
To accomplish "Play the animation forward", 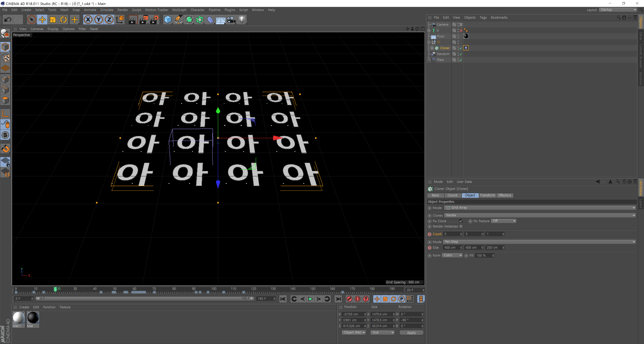I will (310, 299).
